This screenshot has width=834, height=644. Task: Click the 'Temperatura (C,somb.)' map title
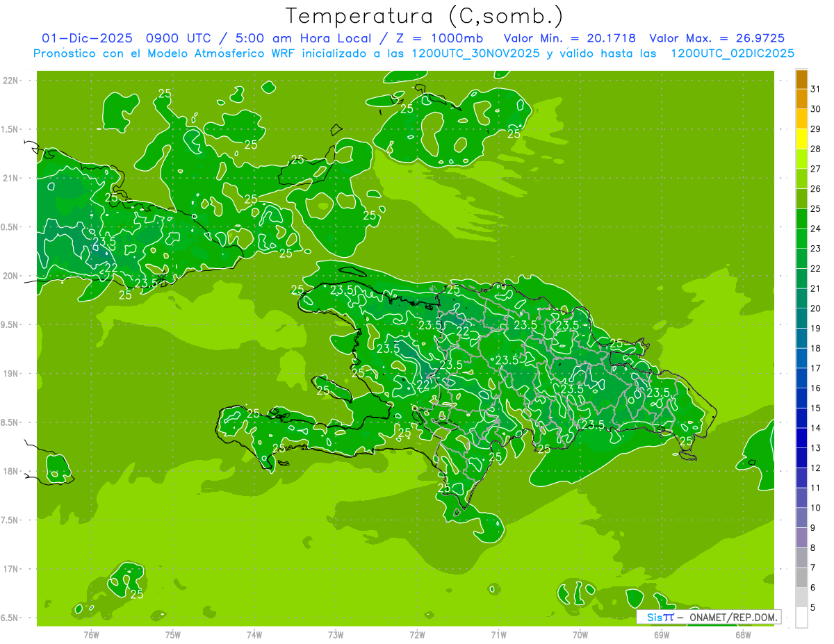click(x=425, y=16)
